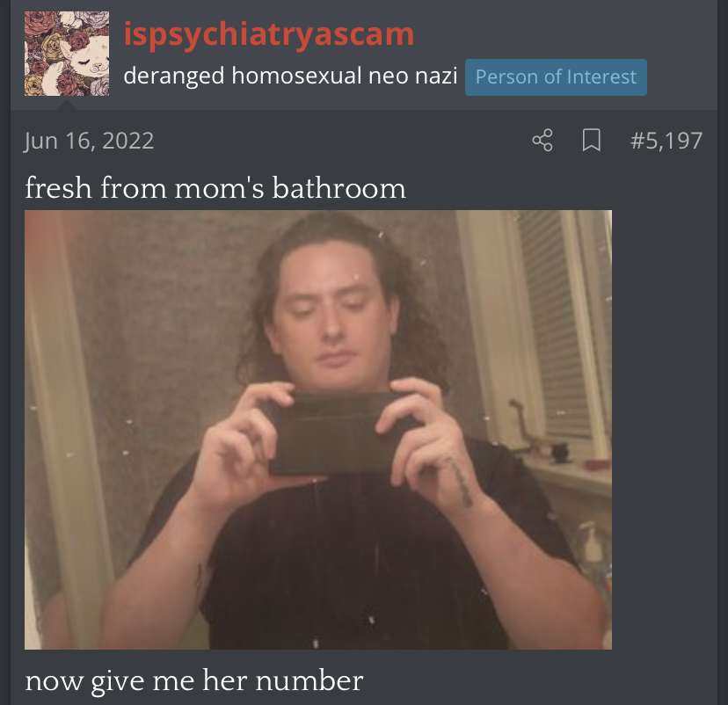Select the text fresh from mom's bathroom

(215, 188)
